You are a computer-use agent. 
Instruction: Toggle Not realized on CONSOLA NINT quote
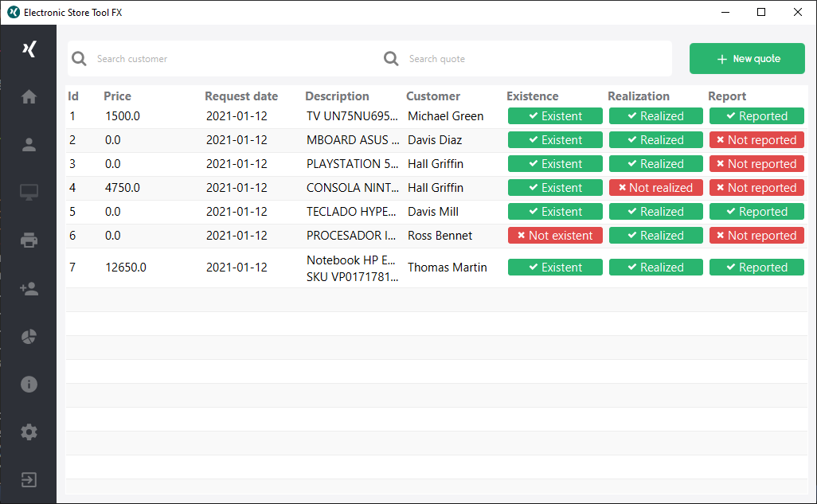click(656, 188)
